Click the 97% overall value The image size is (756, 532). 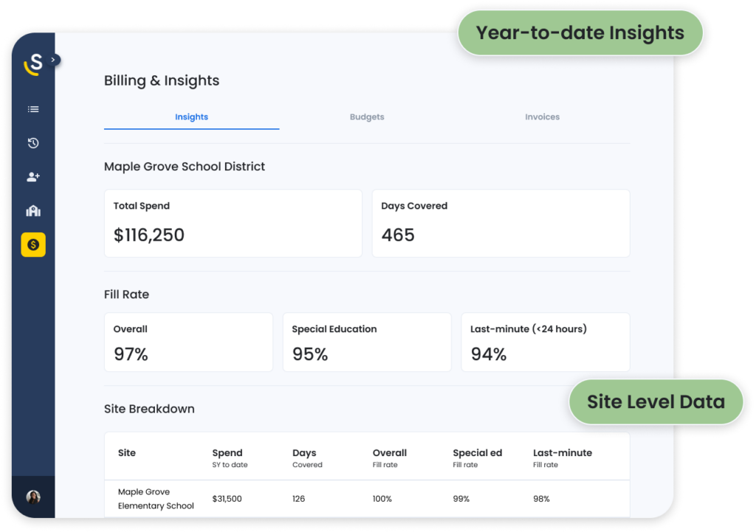(131, 354)
